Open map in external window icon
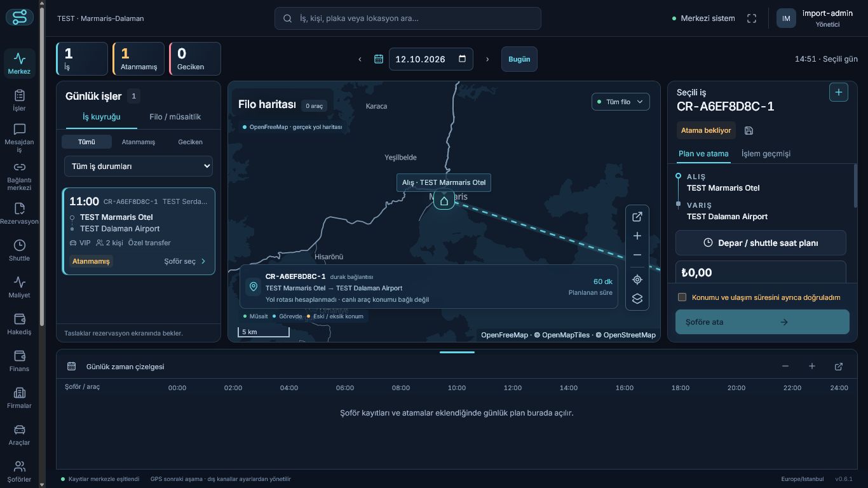This screenshot has width=868, height=488. (637, 217)
